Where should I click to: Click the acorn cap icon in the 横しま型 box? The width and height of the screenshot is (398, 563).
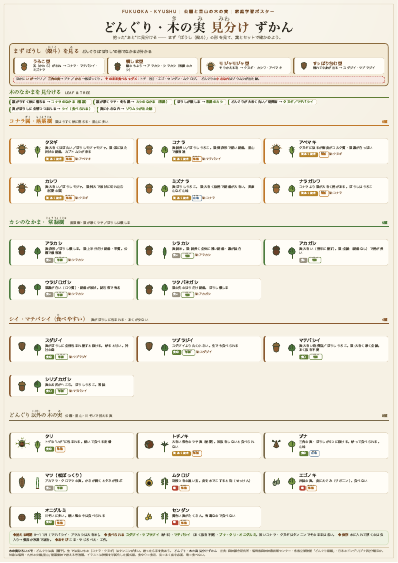click(117, 66)
